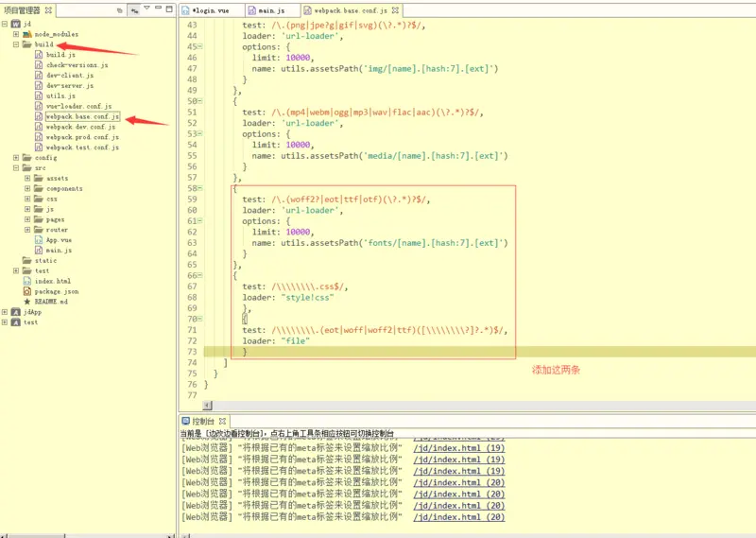Expand the components folder
This screenshot has width=756, height=538.
[x=27, y=188]
